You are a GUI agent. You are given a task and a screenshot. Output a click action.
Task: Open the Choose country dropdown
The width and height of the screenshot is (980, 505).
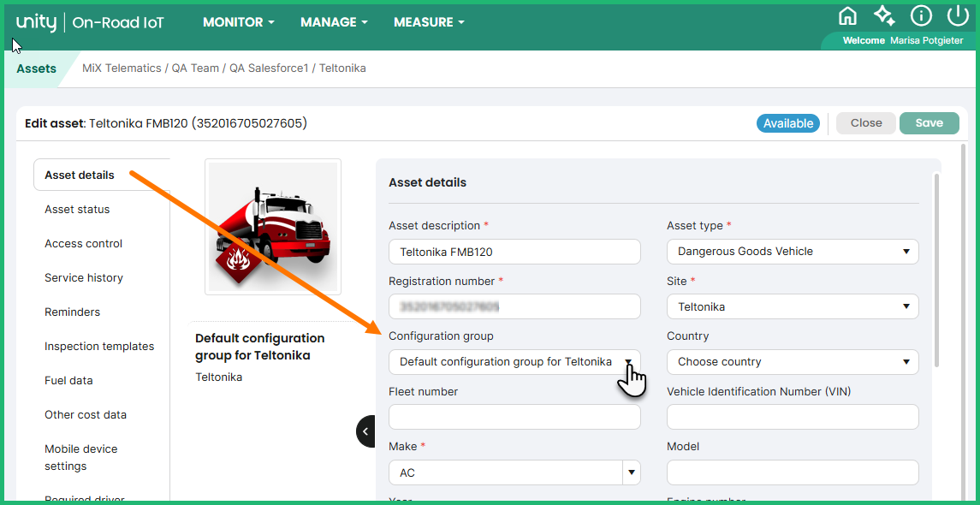click(x=793, y=362)
